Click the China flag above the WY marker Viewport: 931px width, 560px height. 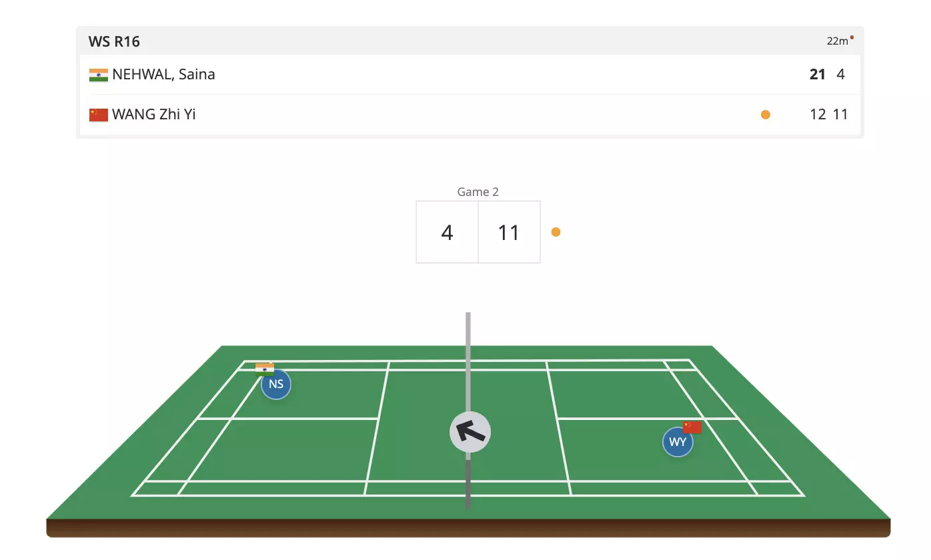click(692, 427)
